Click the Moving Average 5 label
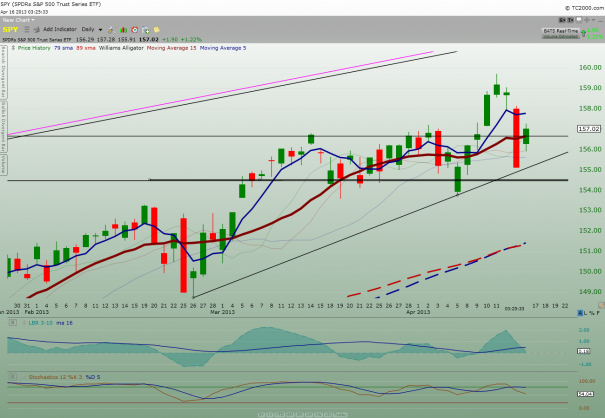The image size is (605, 418). (223, 48)
